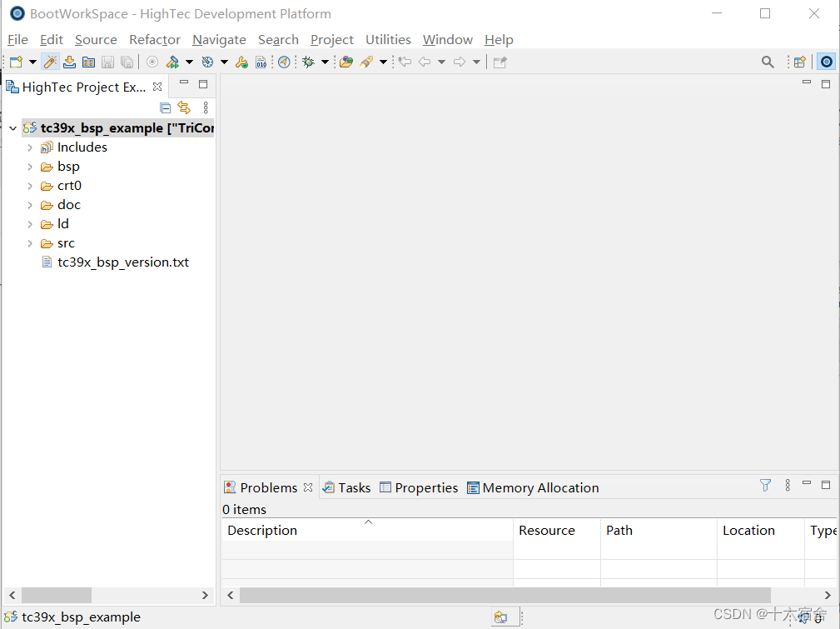Screen dimensions: 840x629
Task: Sort by Description column header
Action: (367, 531)
